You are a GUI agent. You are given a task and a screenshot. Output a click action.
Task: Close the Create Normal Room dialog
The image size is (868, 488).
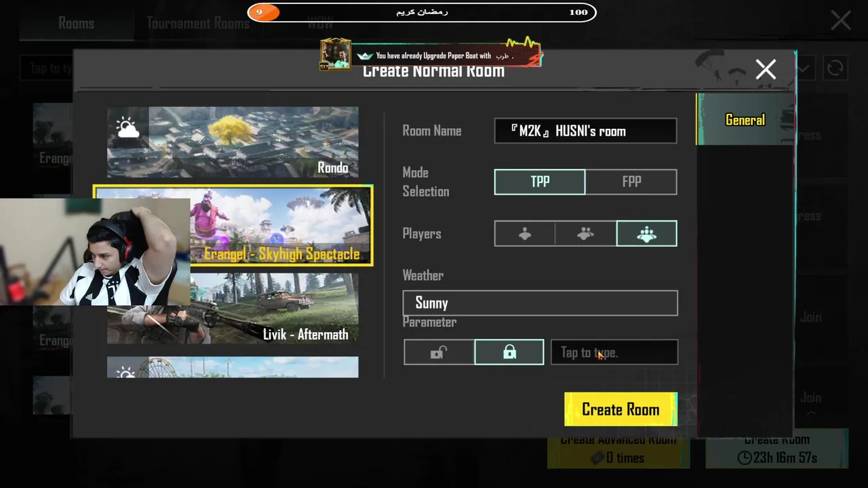(x=766, y=69)
